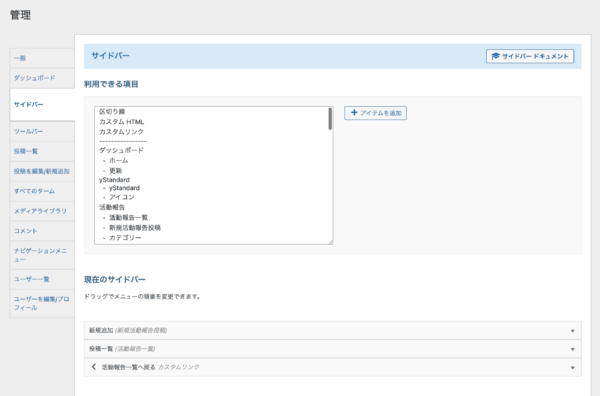Select the コメント tab
The height and width of the screenshot is (396, 600).
click(x=42, y=231)
